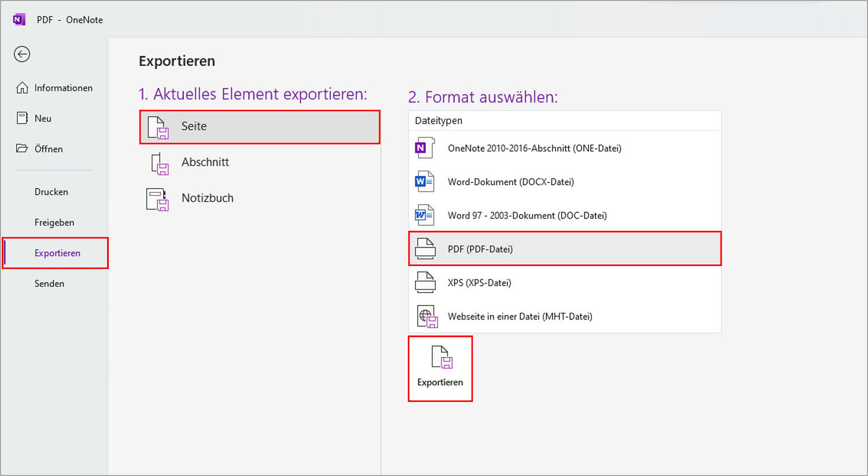Click the Neu page icon
This screenshot has width=868, height=476.
point(22,118)
